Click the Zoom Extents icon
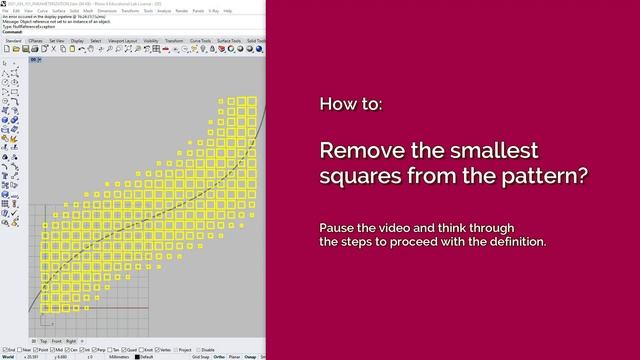The height and width of the screenshot is (360, 640). click(128, 49)
